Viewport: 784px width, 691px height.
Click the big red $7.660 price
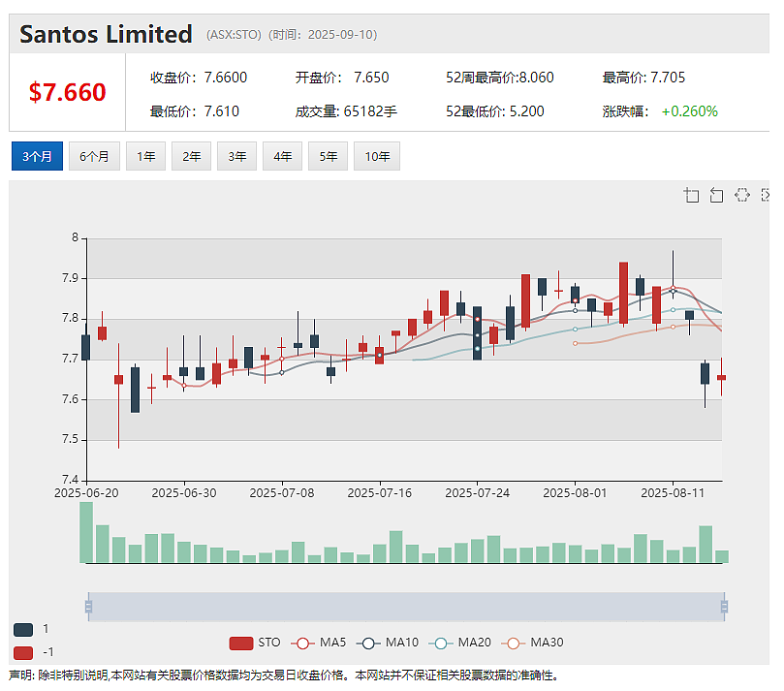68,92
